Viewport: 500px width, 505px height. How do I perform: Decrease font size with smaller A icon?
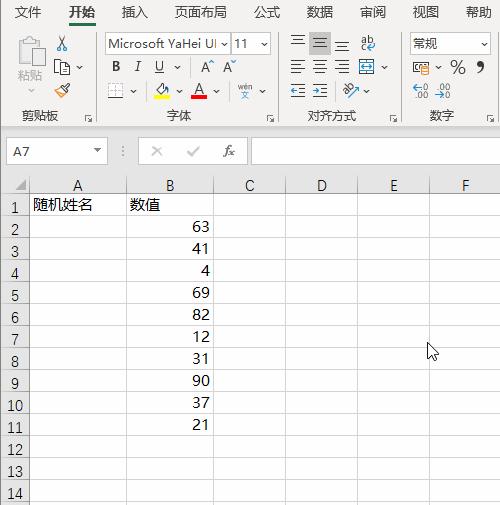point(229,67)
